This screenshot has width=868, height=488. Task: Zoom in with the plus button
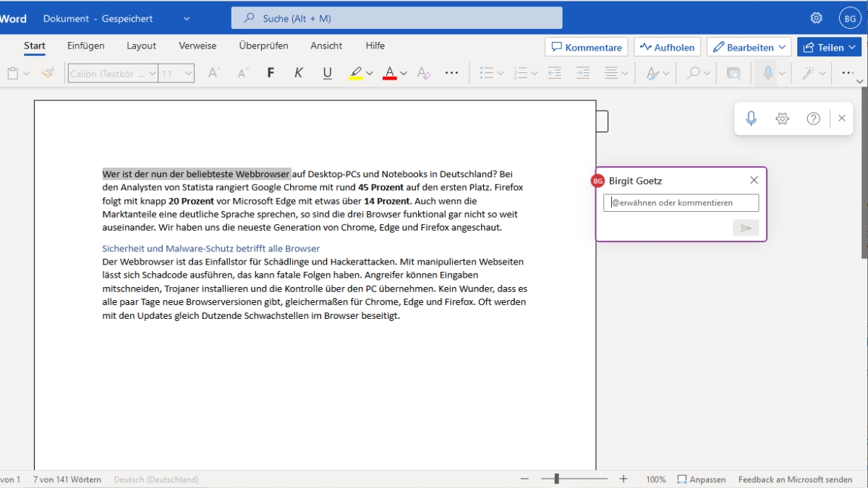pos(624,479)
